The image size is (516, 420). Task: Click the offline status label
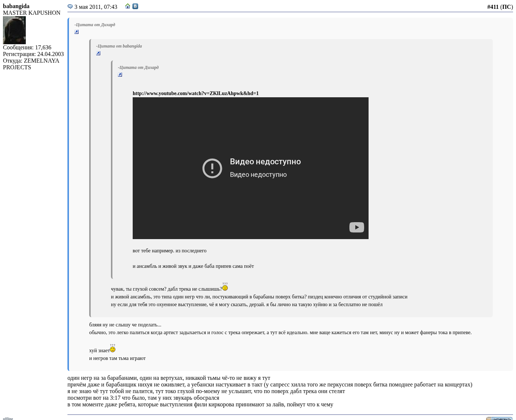tap(8, 419)
